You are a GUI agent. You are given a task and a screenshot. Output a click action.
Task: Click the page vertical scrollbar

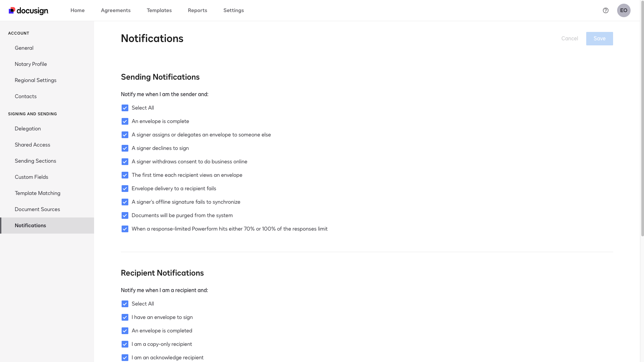pos(642,128)
